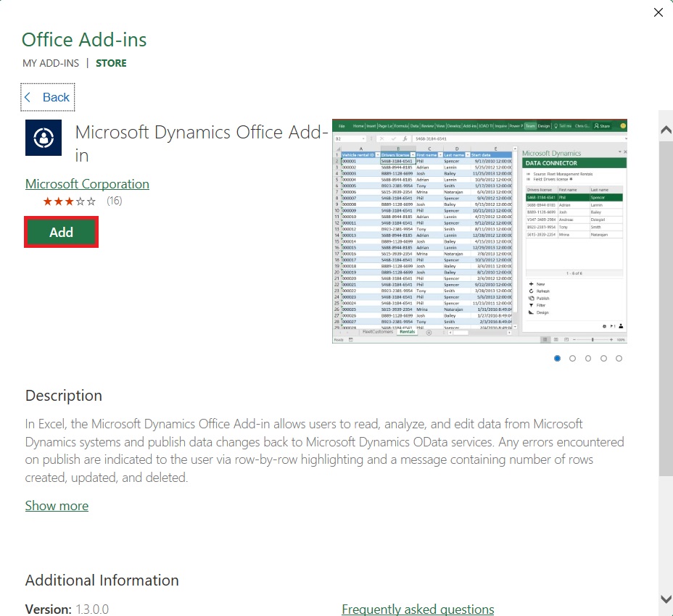Select the second screenshot carousel dot
Viewport: 673px width, 616px height.
click(x=573, y=358)
